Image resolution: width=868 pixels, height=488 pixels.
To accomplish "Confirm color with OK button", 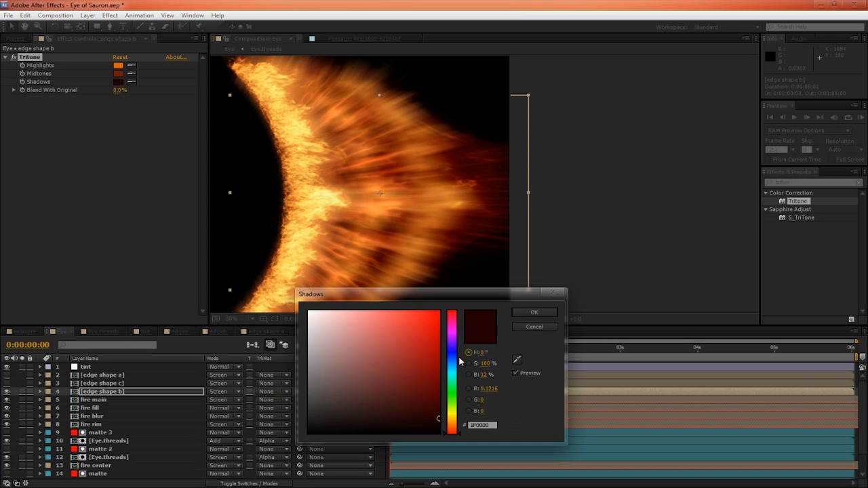I will pos(534,312).
